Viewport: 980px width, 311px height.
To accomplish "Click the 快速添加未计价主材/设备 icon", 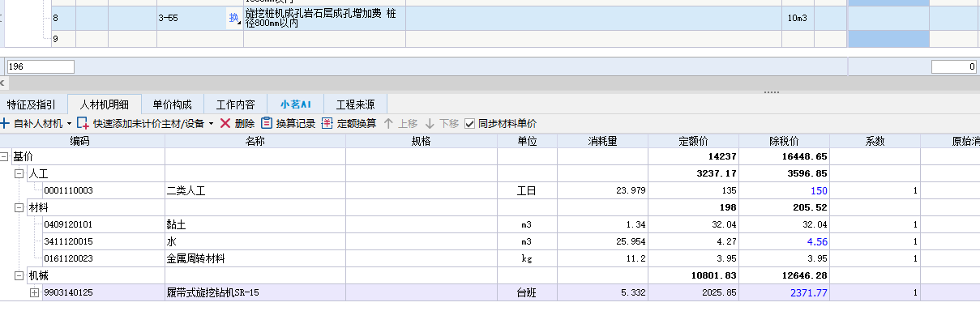I will tap(83, 124).
